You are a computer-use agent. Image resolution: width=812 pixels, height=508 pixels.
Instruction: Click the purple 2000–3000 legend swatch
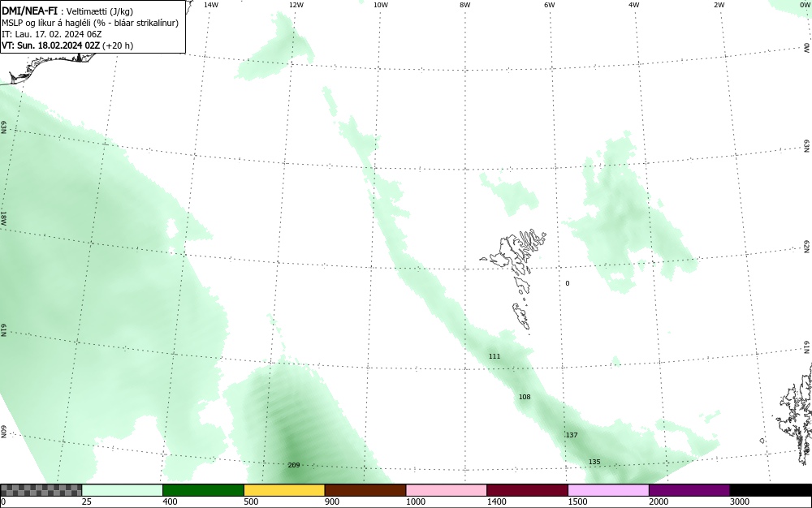coord(689,490)
